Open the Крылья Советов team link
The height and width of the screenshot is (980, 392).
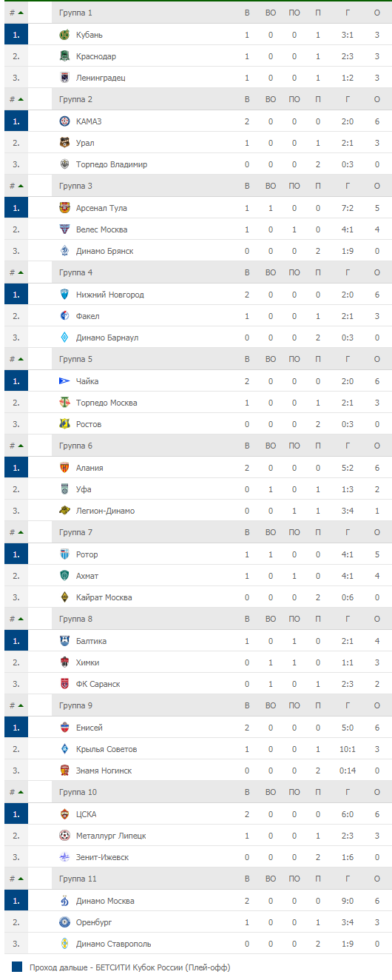(107, 749)
